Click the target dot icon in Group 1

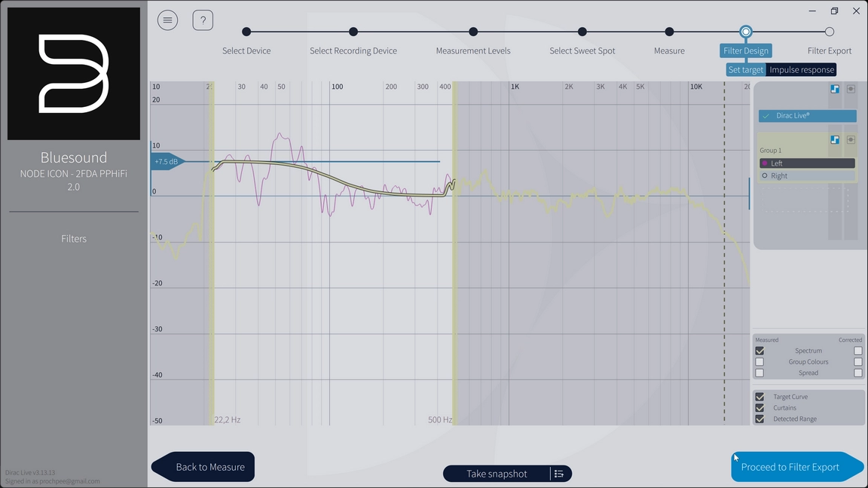coord(851,140)
